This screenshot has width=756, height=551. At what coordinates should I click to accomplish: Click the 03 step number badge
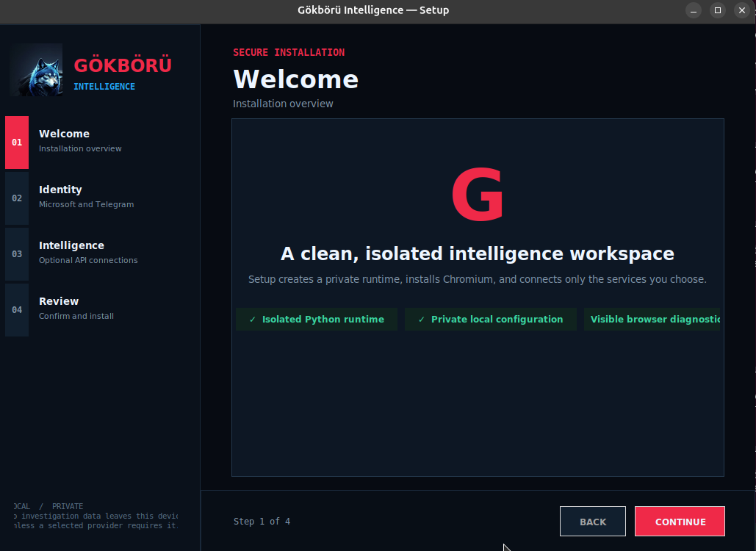pos(17,254)
